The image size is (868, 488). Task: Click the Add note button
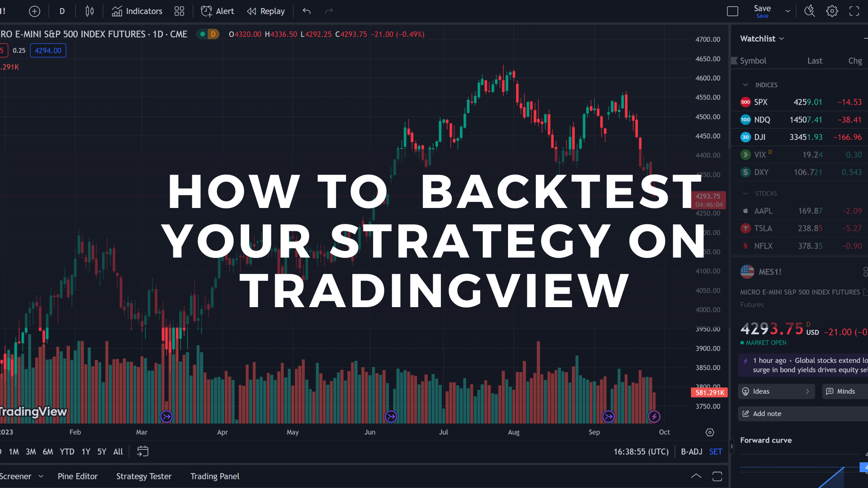point(766,414)
